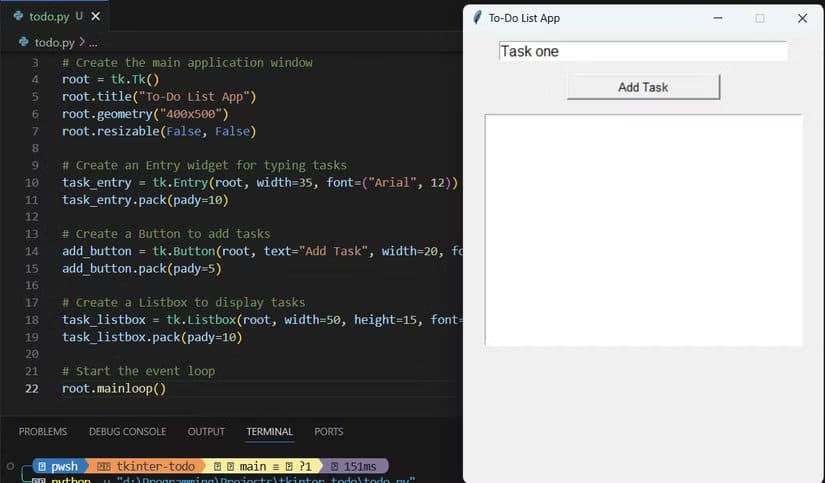This screenshot has width=825, height=483.
Task: Expand the breadcrumb ellipsis after todo.py
Action: click(x=93, y=42)
